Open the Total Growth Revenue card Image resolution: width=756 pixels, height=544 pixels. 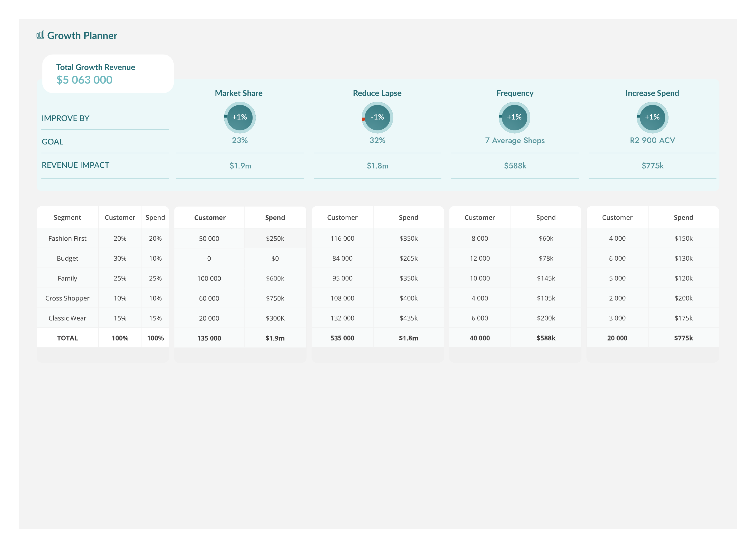pyautogui.click(x=108, y=74)
